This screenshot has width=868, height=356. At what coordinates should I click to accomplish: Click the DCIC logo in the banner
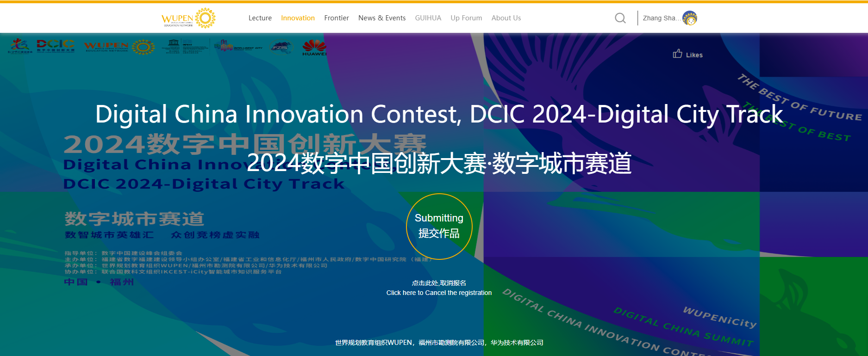[56, 45]
